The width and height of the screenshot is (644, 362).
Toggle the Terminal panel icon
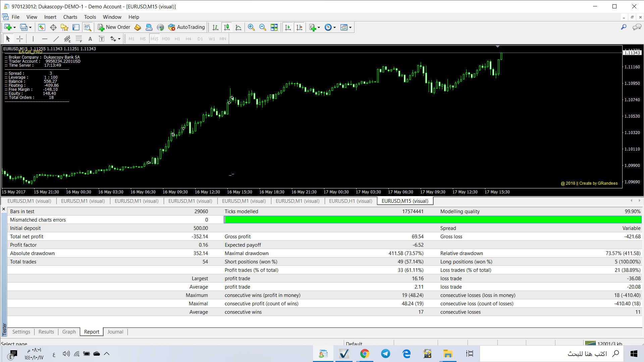tap(76, 27)
